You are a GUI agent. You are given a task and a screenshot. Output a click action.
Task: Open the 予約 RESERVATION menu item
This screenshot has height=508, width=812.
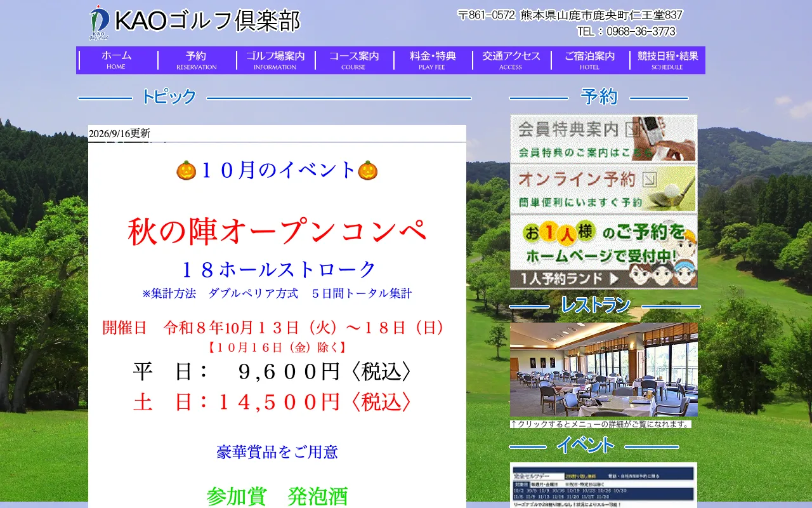pos(197,60)
